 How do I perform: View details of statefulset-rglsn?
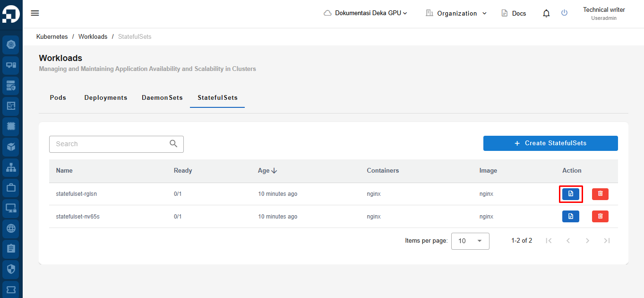tap(570, 194)
